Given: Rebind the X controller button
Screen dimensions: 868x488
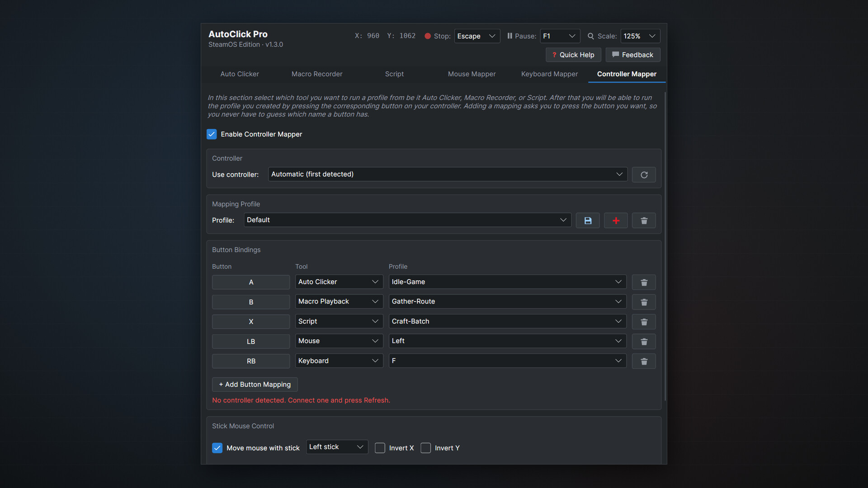Looking at the screenshot, I should point(251,322).
